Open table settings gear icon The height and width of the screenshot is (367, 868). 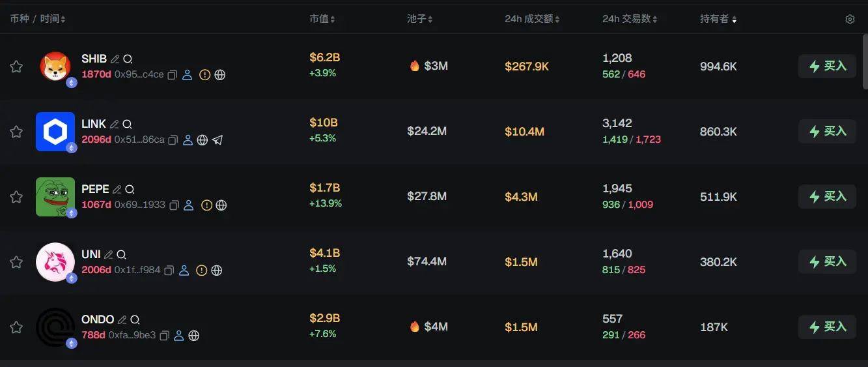click(850, 20)
